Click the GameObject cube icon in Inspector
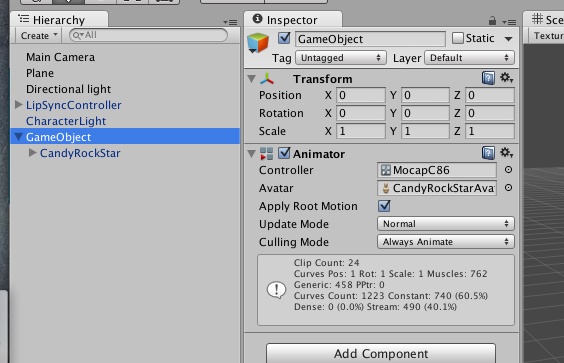Image resolution: width=564 pixels, height=363 pixels. coord(258,43)
